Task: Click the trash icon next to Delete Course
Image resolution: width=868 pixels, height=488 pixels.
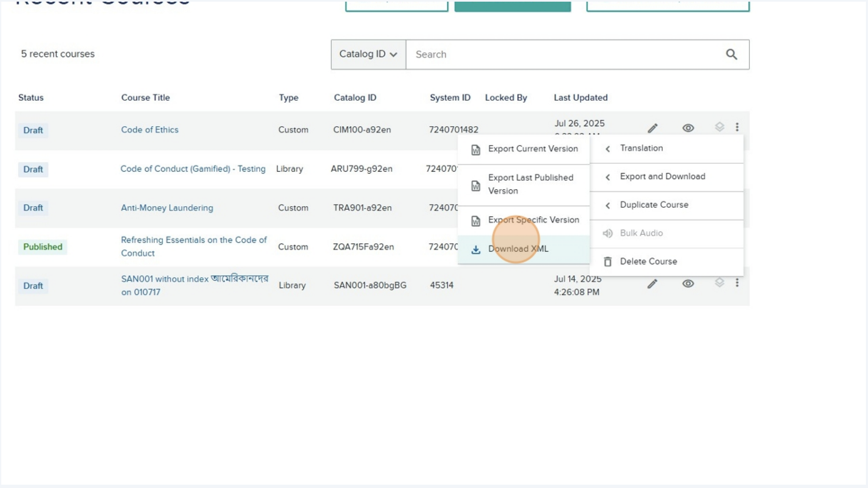Action: pyautogui.click(x=608, y=261)
